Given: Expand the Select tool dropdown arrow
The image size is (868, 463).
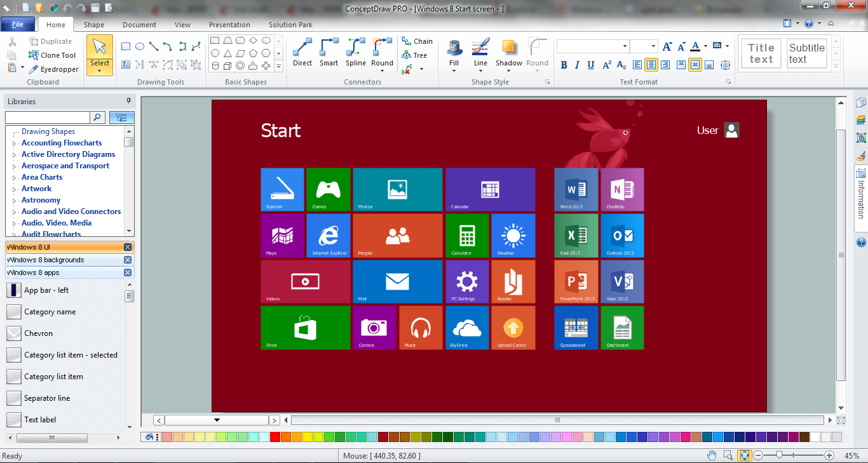Looking at the screenshot, I should (x=100, y=70).
